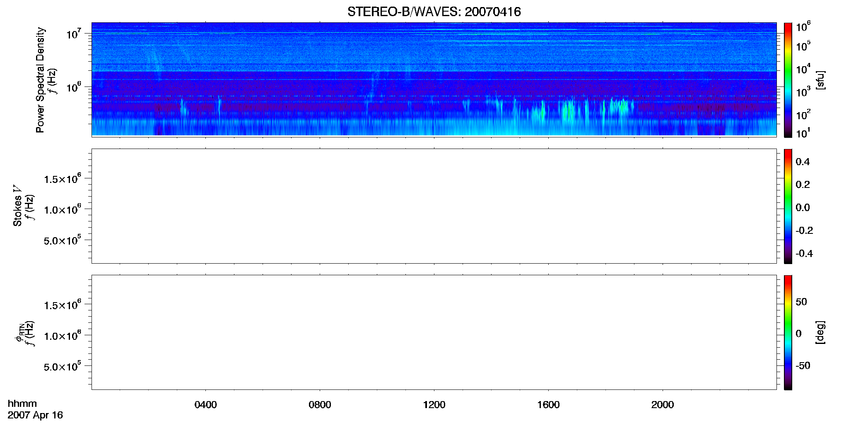
Task: Click the 0400 time axis label
Action: click(206, 405)
